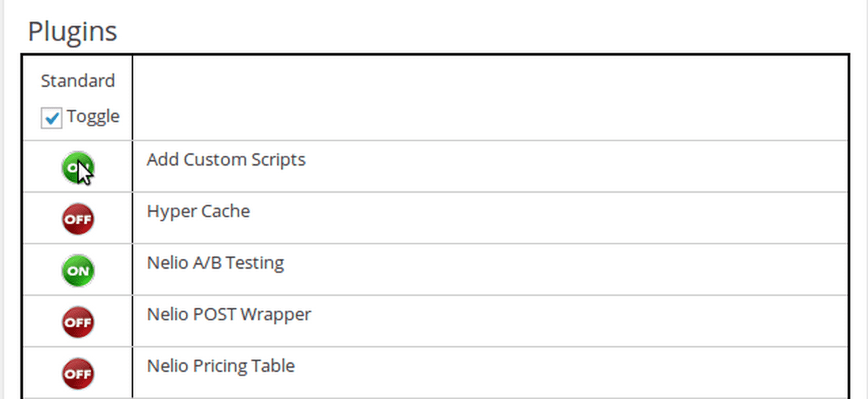Uncheck the Standard Toggle checkbox
868x399 pixels.
click(x=52, y=117)
